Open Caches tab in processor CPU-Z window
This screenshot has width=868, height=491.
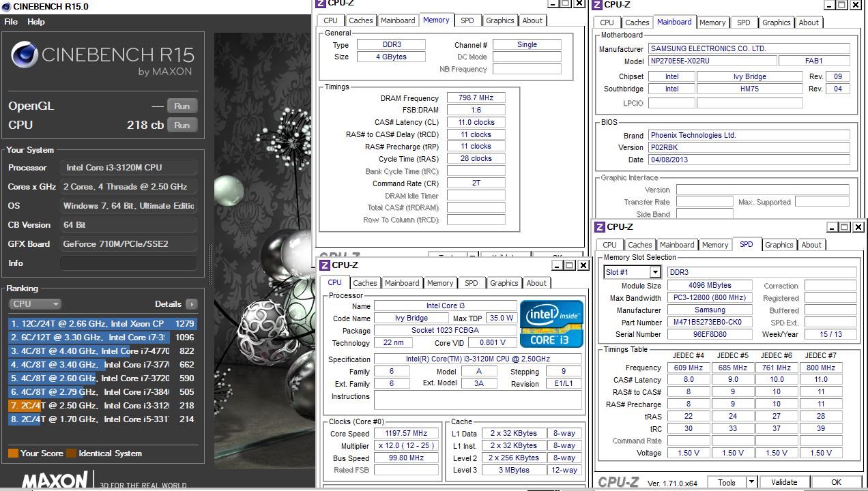(x=365, y=283)
